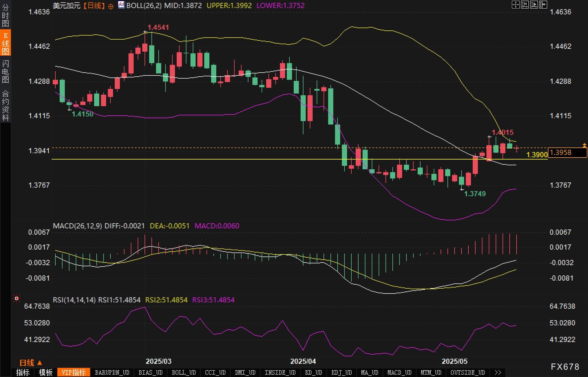Open the 指标 tab
Image resolution: width=588 pixels, height=377 pixels.
tap(23, 372)
